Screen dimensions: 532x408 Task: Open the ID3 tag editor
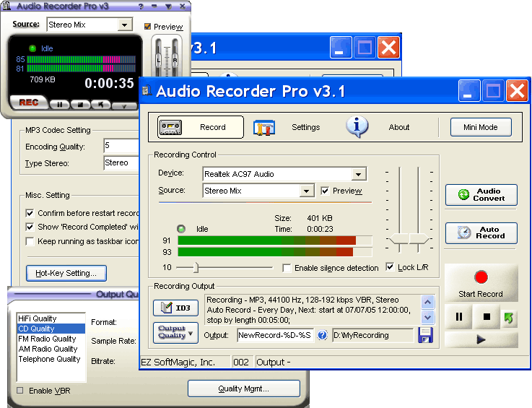175,308
